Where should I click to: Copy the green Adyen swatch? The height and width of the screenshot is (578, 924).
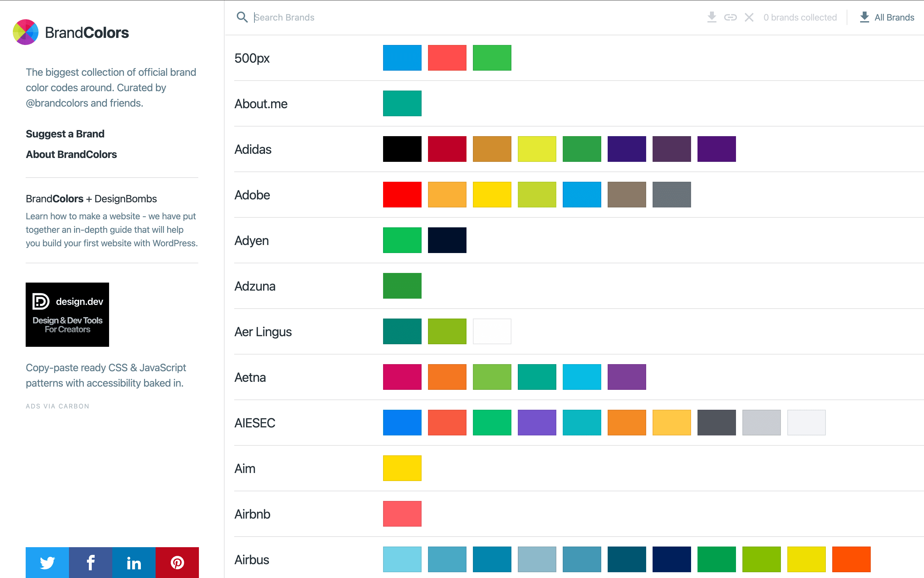tap(402, 240)
